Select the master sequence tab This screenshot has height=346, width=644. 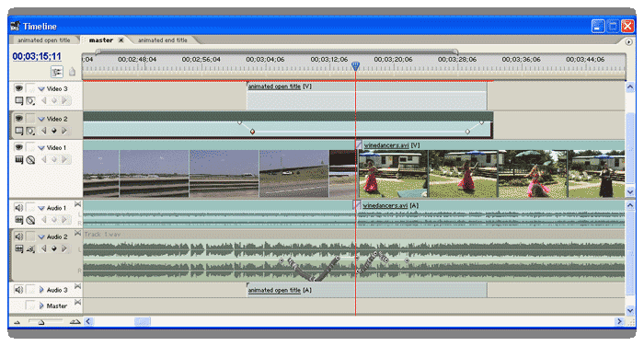pos(101,40)
